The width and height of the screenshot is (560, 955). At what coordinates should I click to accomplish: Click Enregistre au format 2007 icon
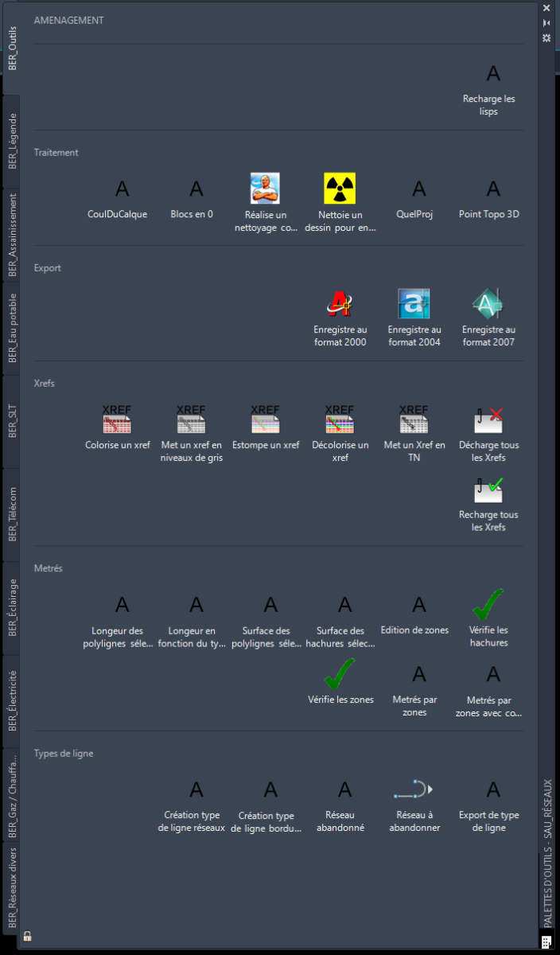click(x=489, y=304)
